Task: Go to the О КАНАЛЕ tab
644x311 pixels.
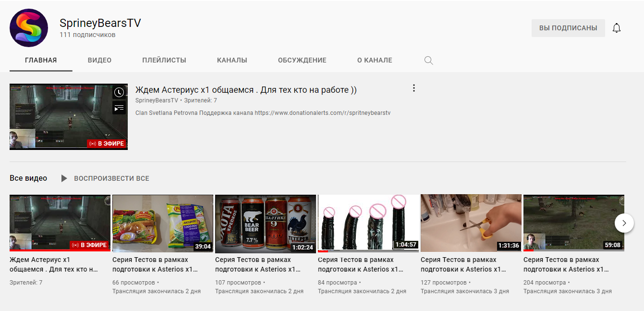Action: point(375,61)
